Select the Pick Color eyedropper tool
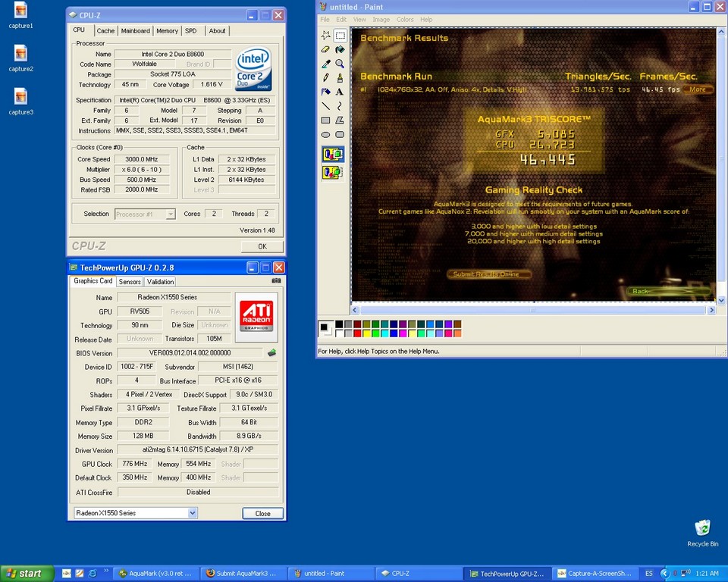The width and height of the screenshot is (728, 582). tap(326, 64)
